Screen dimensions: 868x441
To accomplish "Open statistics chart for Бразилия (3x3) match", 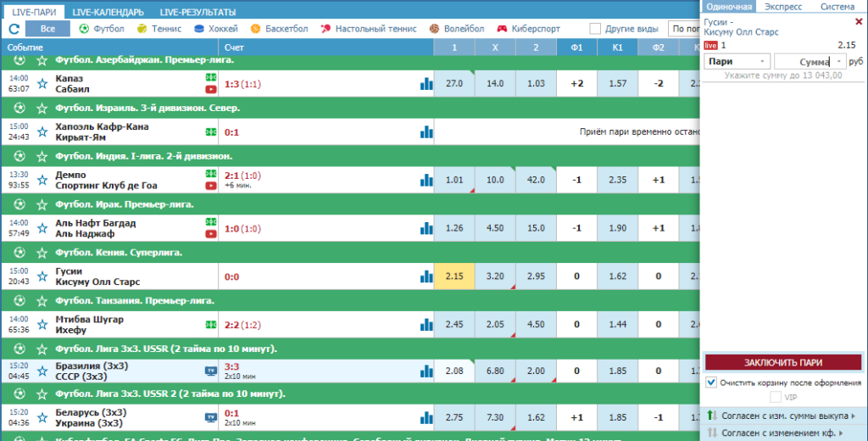I will click(x=426, y=371).
